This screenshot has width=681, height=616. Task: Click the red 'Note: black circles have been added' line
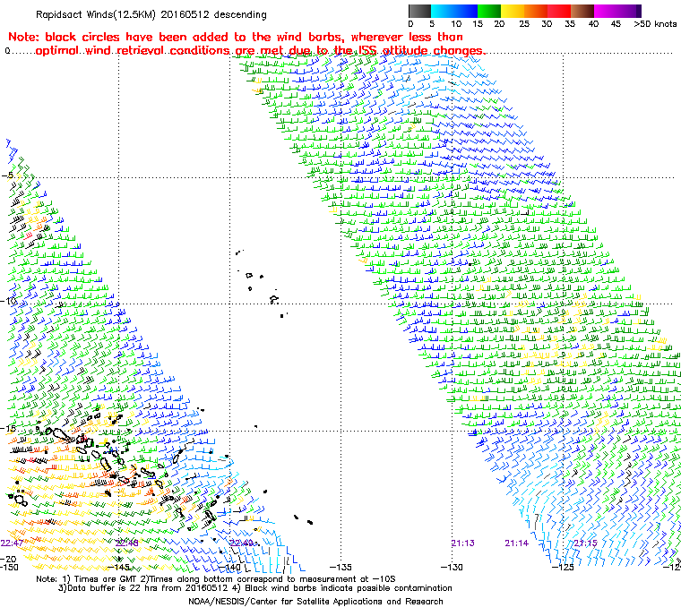(236, 37)
